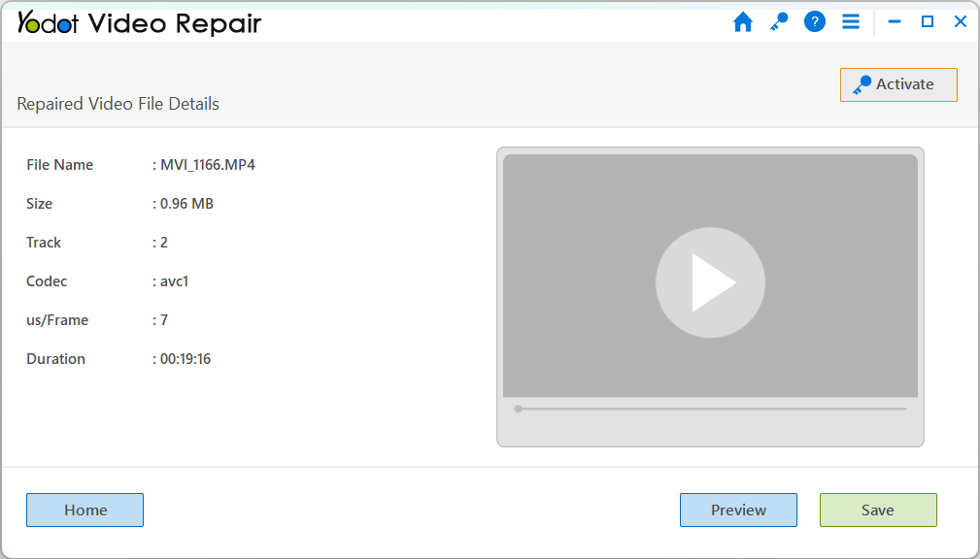The height and width of the screenshot is (559, 980).
Task: Select the file name MVI_1166.MP4 text
Action: (207, 164)
